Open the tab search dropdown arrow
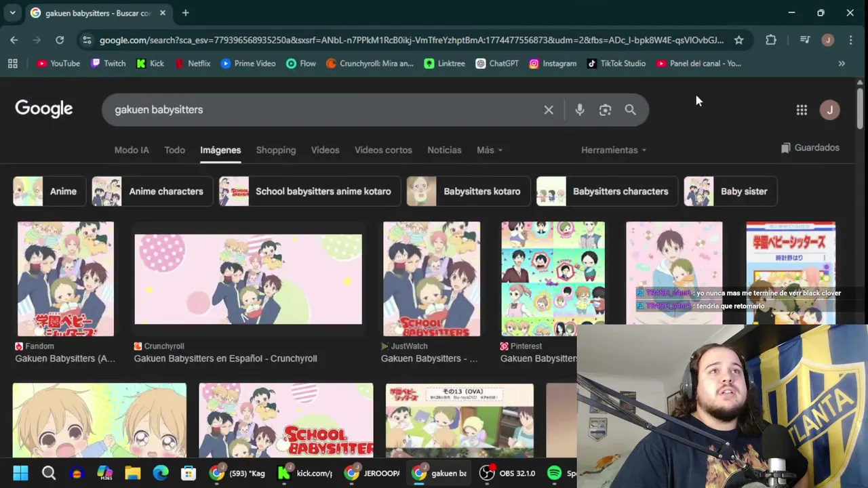This screenshot has height=488, width=868. [12, 13]
